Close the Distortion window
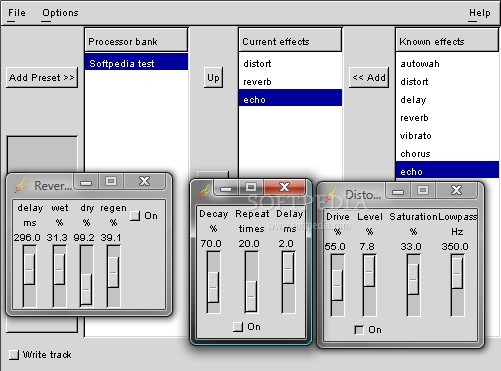This screenshot has width=501, height=371. [456, 191]
